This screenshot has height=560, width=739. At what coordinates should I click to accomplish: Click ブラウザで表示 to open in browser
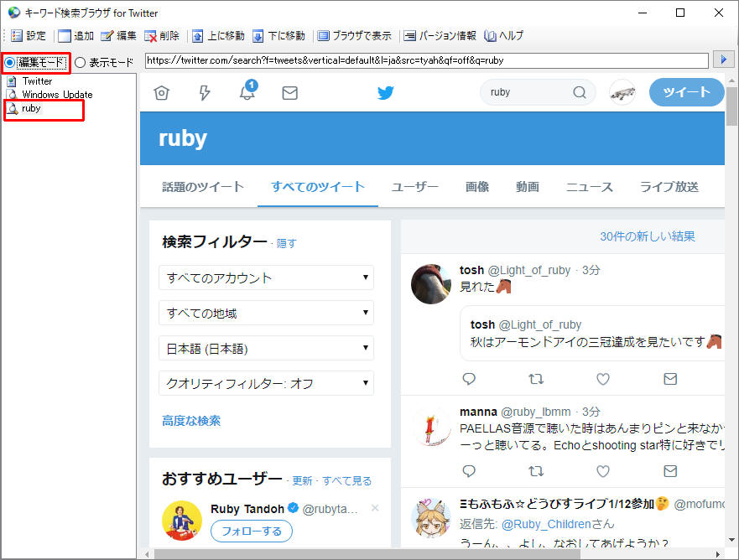point(355,36)
